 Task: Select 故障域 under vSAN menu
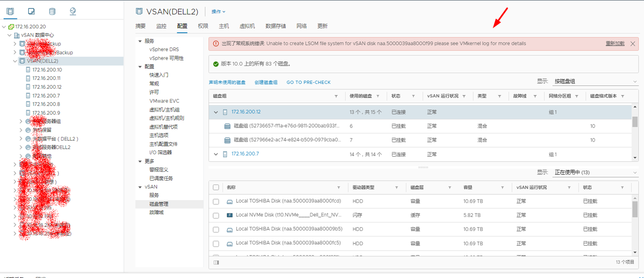click(x=156, y=213)
